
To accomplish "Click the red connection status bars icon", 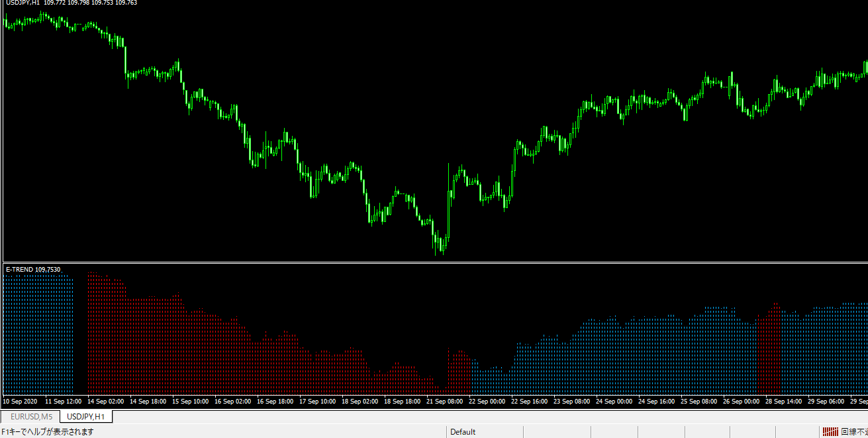I will click(830, 432).
